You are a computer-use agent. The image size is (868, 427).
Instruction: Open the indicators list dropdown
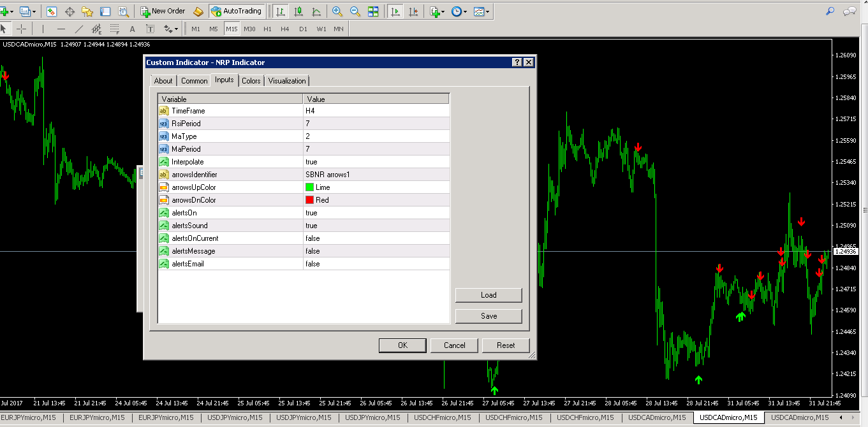[x=437, y=11]
